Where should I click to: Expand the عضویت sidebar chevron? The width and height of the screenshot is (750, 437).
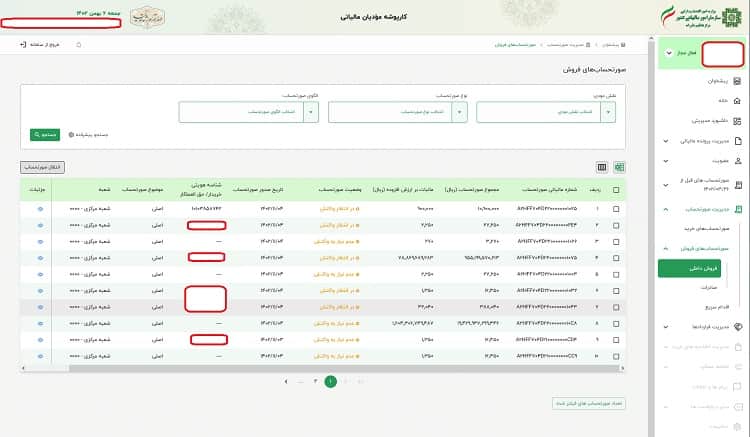666,161
